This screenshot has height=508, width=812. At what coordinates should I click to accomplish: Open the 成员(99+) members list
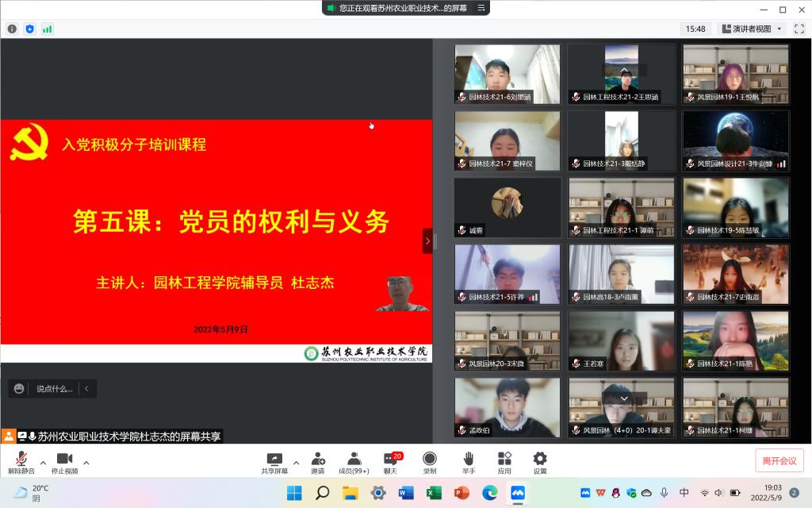[354, 463]
